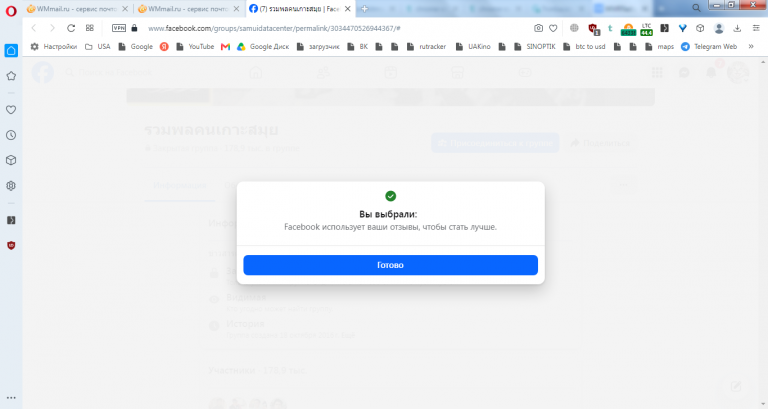
Task: Open the dark bracket extension icon in toolbar
Action: pyautogui.click(x=665, y=28)
